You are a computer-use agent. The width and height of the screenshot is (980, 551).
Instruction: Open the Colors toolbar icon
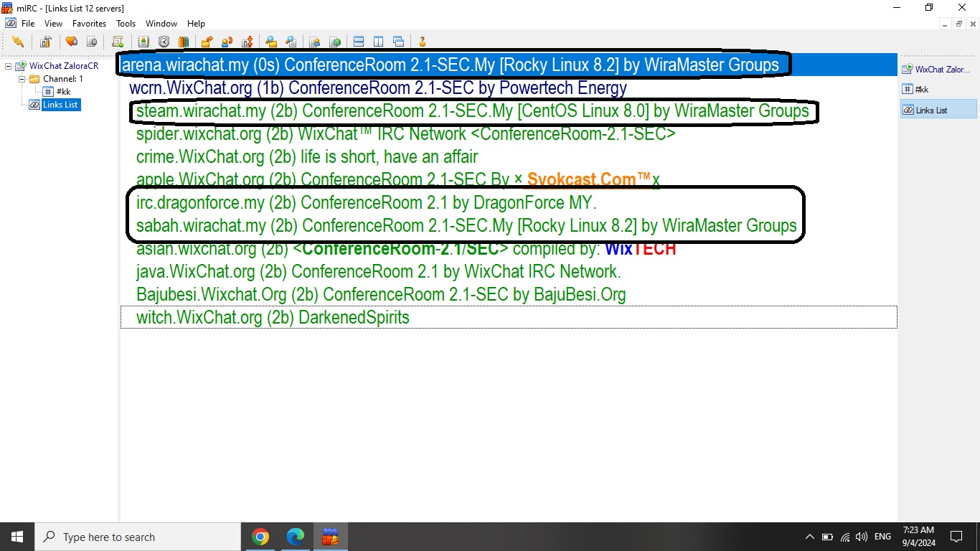click(x=183, y=42)
